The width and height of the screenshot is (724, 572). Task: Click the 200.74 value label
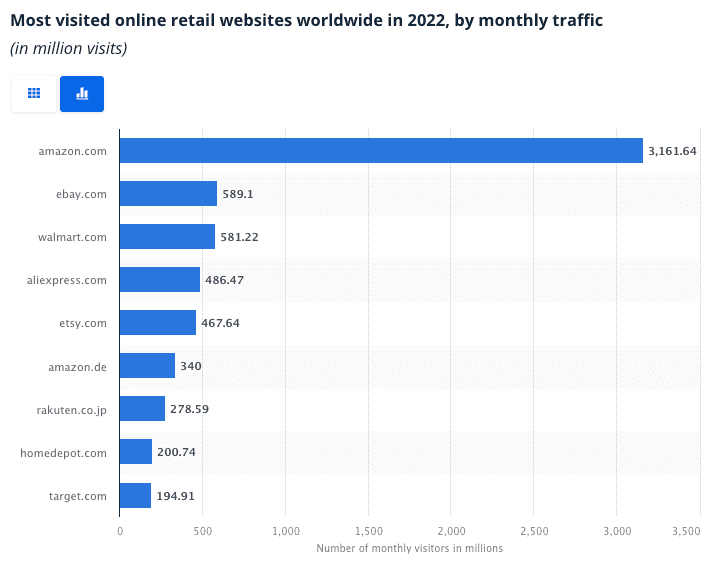[176, 452]
